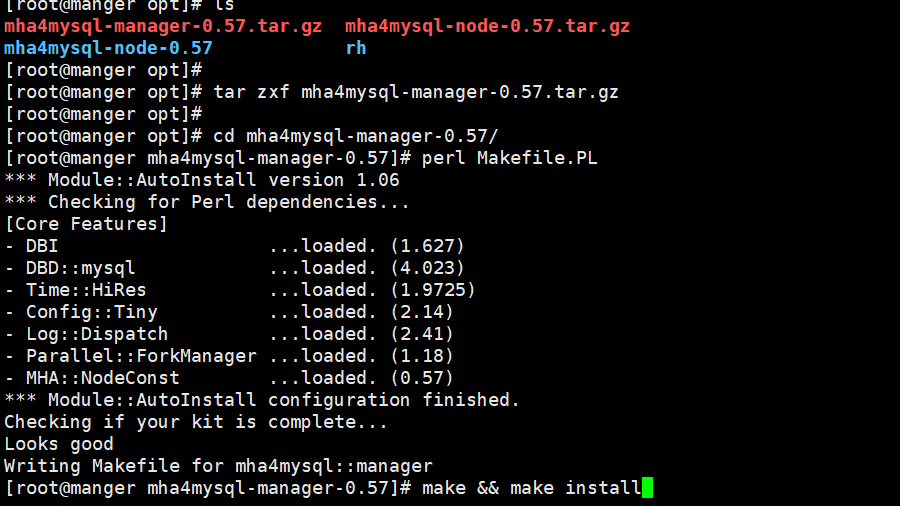Click the [Core Features] heading

click(x=86, y=224)
